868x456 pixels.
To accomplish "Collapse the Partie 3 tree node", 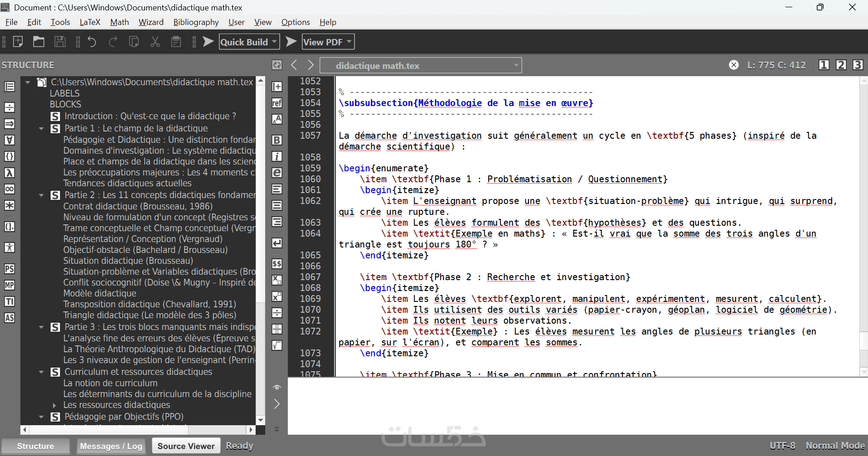I will (41, 327).
